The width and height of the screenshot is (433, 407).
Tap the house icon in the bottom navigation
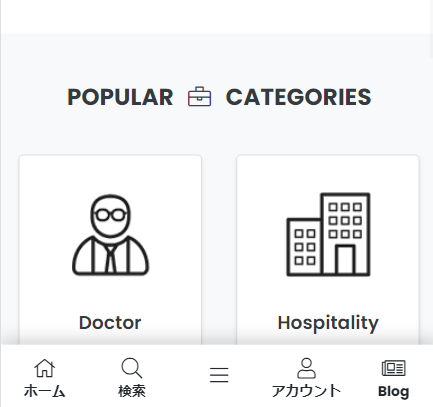point(44,368)
